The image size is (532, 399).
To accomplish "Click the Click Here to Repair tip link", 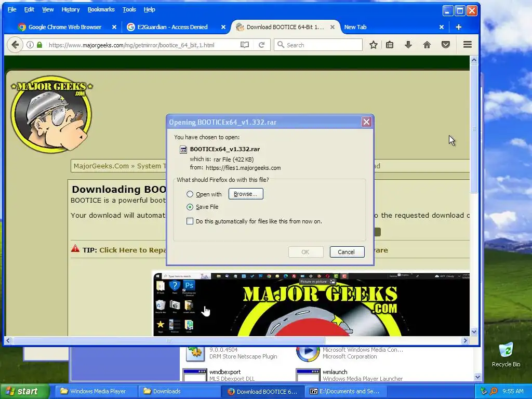I will [132, 250].
